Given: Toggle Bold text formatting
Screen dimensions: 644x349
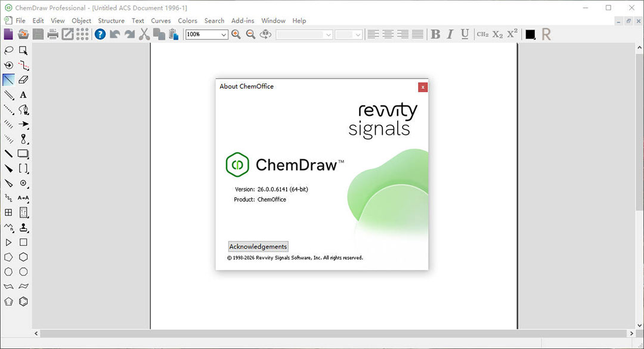Looking at the screenshot, I should 435,34.
